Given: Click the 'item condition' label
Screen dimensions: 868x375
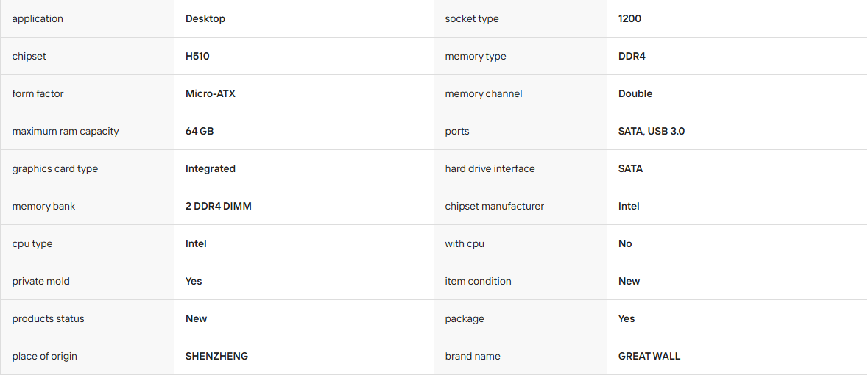Looking at the screenshot, I should pyautogui.click(x=478, y=281).
